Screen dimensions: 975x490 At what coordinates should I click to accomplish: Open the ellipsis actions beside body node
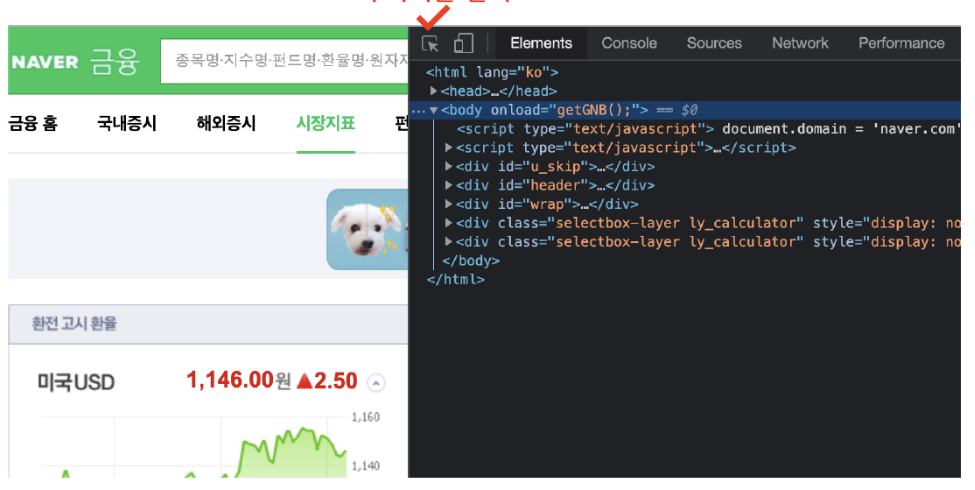[x=418, y=111]
